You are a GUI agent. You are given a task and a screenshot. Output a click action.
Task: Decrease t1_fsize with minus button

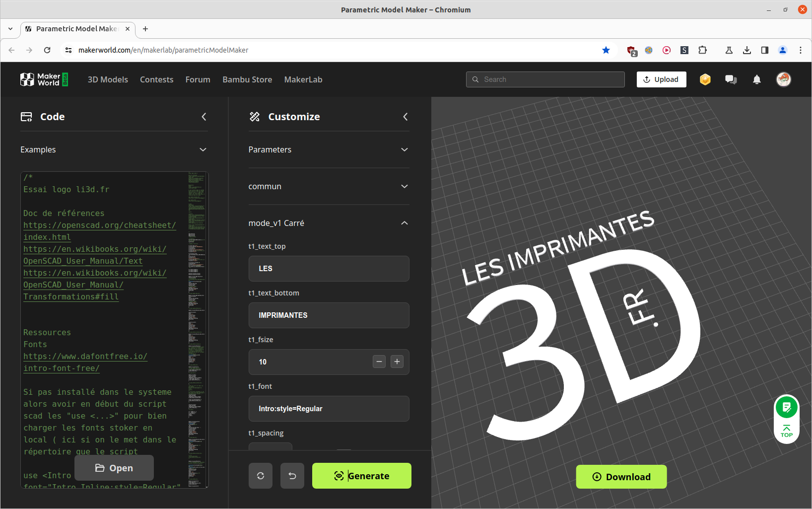pos(379,362)
